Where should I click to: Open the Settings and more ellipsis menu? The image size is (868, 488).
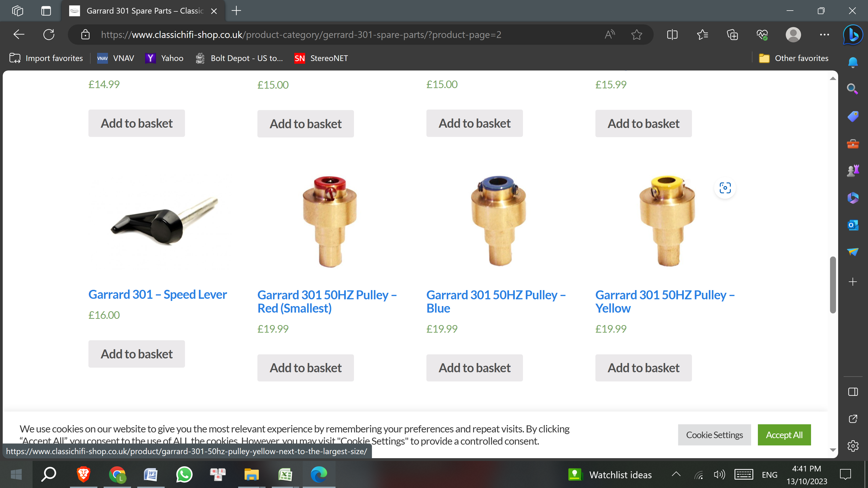[824, 34]
